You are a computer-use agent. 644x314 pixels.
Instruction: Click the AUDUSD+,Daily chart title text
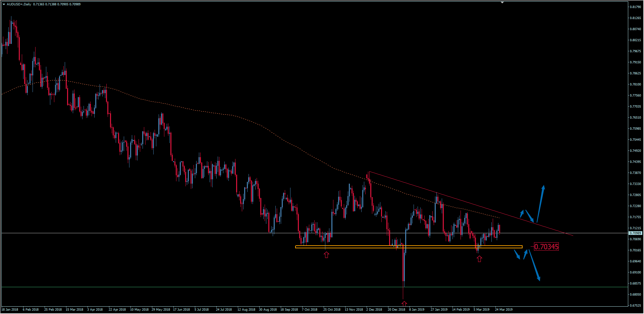[x=19, y=4]
